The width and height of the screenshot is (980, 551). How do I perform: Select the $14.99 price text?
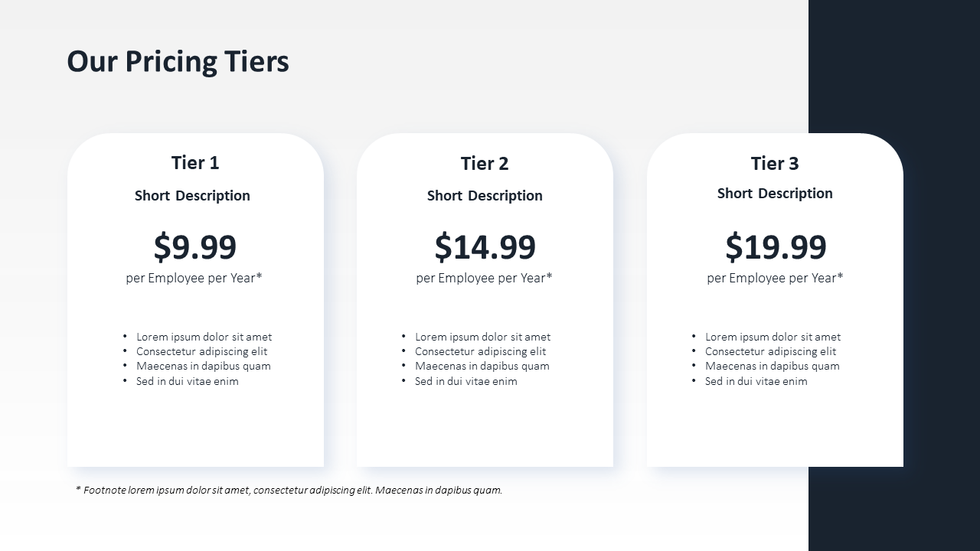coord(485,246)
